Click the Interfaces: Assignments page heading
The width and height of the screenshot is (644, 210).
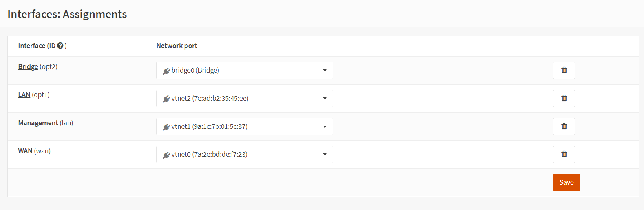pyautogui.click(x=67, y=14)
